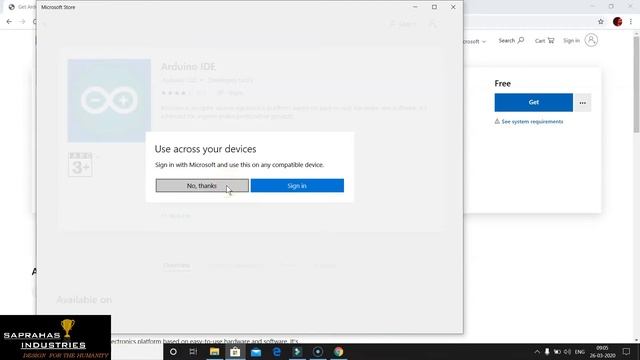Viewport: 640px width, 360px height.
Task: Switch to Google Chrome in taskbar
Action: (x=338, y=351)
